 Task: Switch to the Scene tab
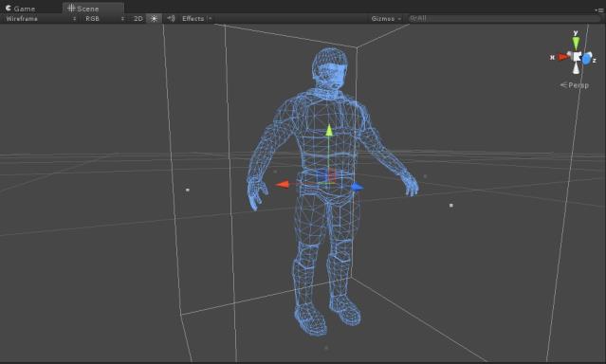92,9
